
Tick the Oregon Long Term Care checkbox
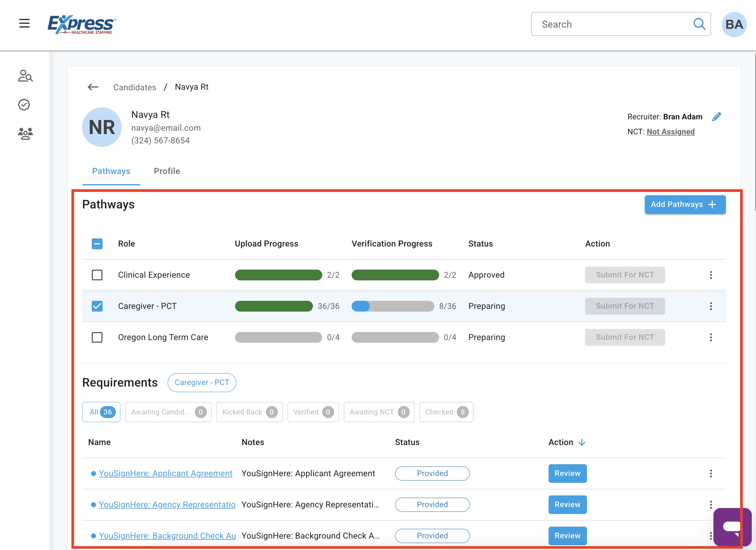(97, 337)
